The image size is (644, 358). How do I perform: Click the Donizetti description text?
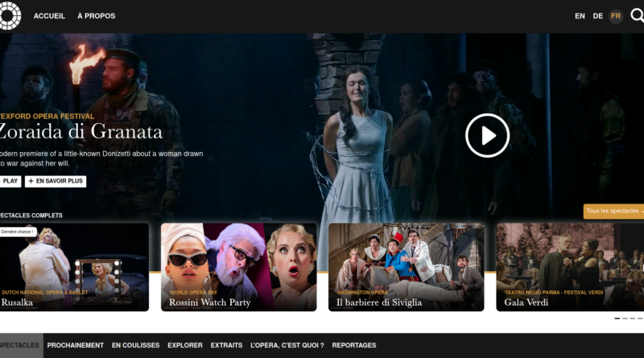101,158
